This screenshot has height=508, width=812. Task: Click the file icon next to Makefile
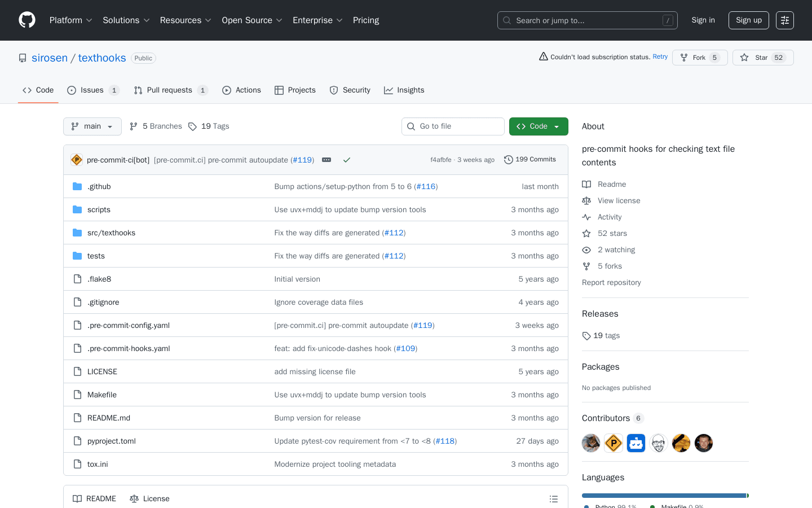tap(77, 395)
